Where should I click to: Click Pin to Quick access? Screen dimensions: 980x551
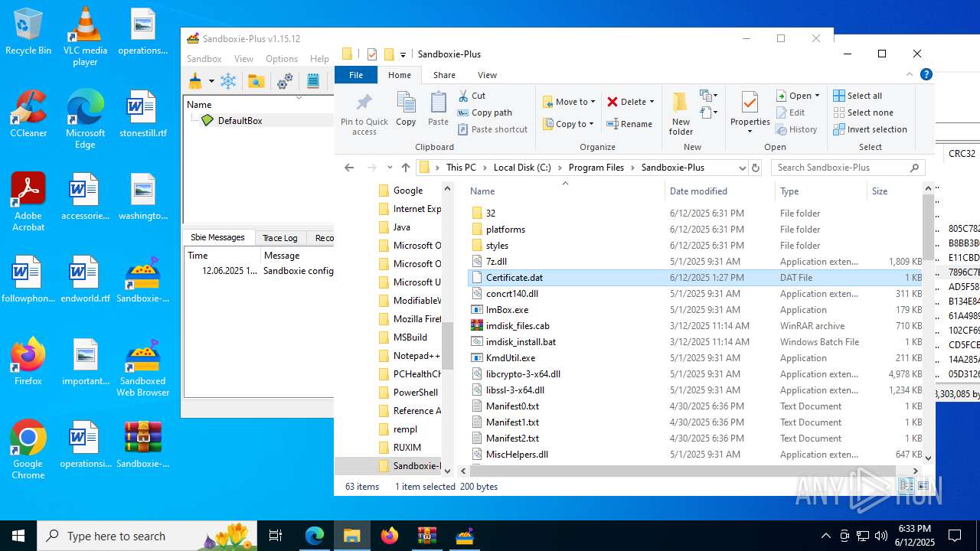tap(364, 115)
